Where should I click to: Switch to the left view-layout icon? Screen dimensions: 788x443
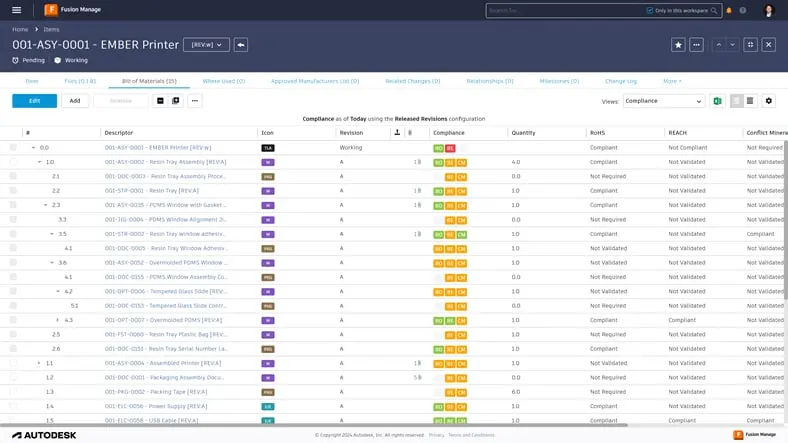[737, 101]
